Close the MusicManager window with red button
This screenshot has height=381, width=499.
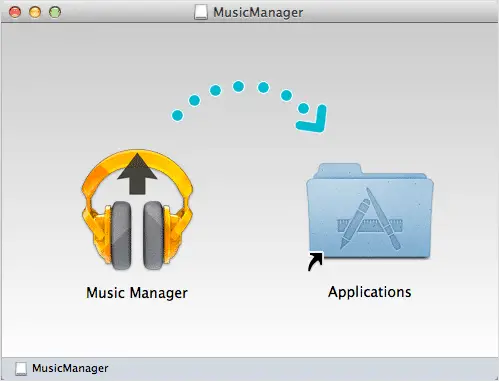pyautogui.click(x=15, y=12)
